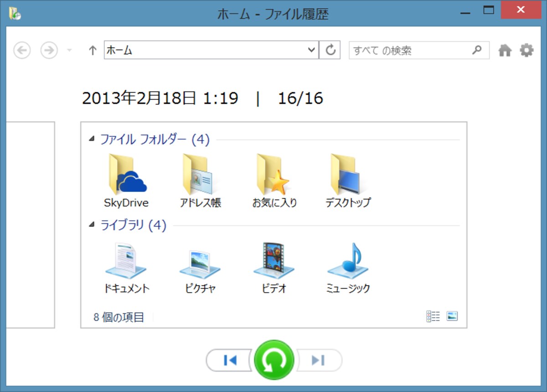Switch to details view
The image size is (547, 392).
click(433, 316)
